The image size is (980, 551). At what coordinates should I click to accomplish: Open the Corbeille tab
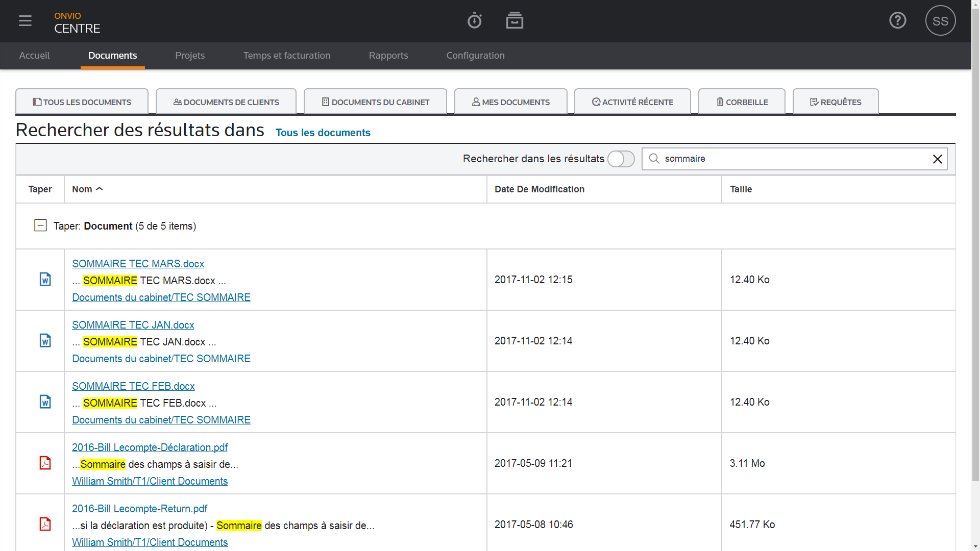[742, 102]
